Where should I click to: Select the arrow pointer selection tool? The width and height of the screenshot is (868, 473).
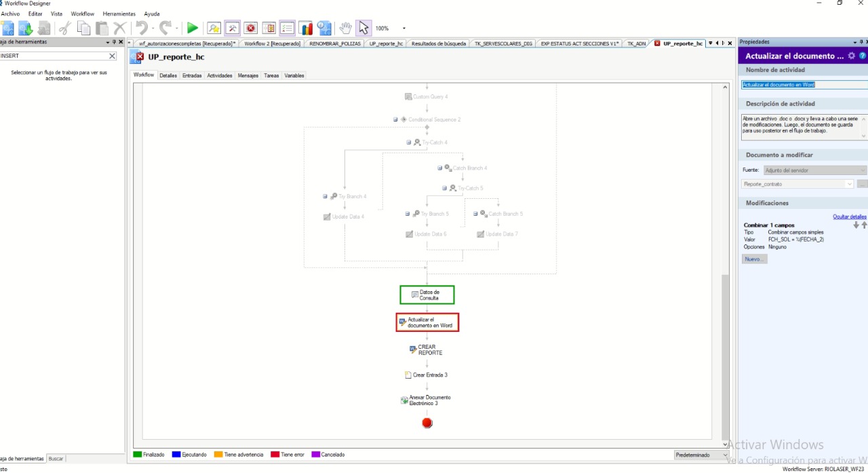(364, 29)
